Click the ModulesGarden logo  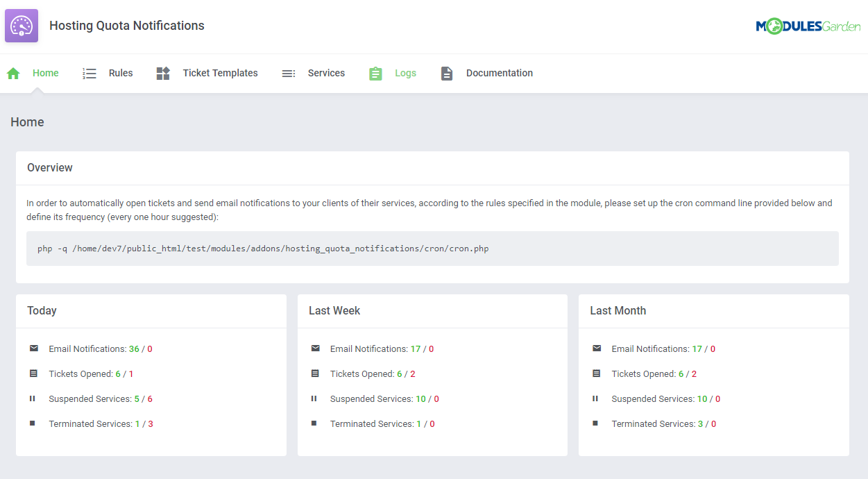click(x=808, y=26)
